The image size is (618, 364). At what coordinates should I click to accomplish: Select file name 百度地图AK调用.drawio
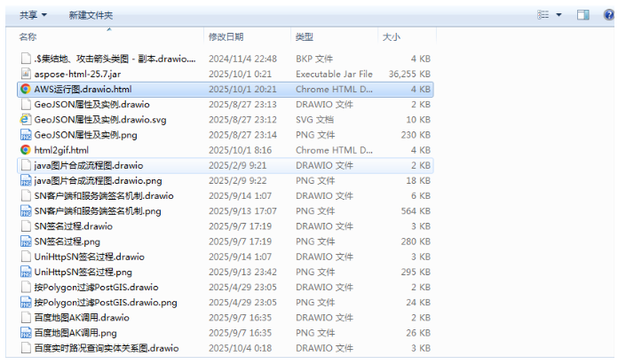coord(82,318)
